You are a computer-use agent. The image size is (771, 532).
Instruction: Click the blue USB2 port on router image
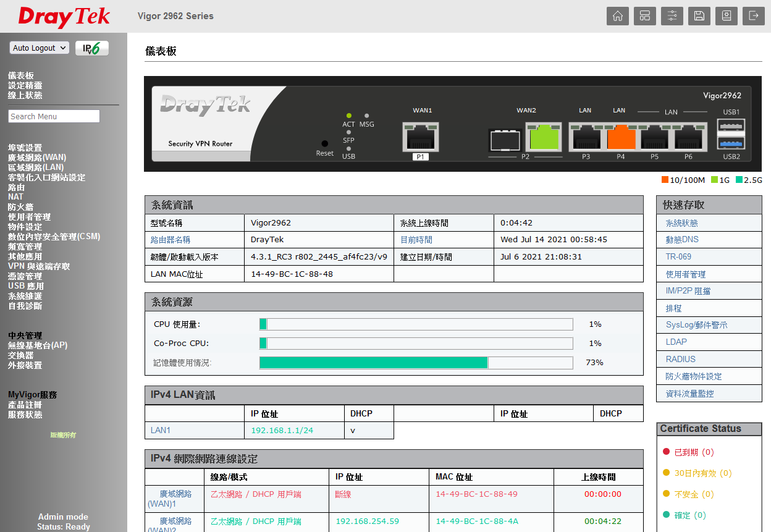[731, 143]
